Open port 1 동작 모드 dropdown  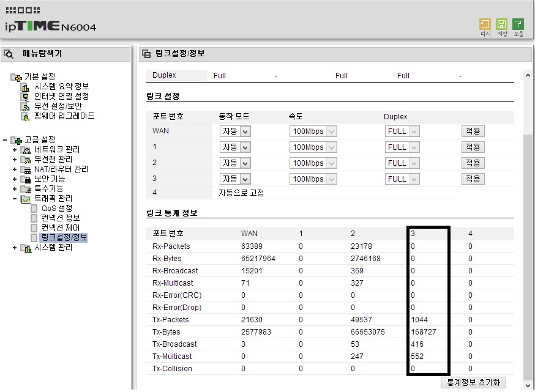coord(236,147)
